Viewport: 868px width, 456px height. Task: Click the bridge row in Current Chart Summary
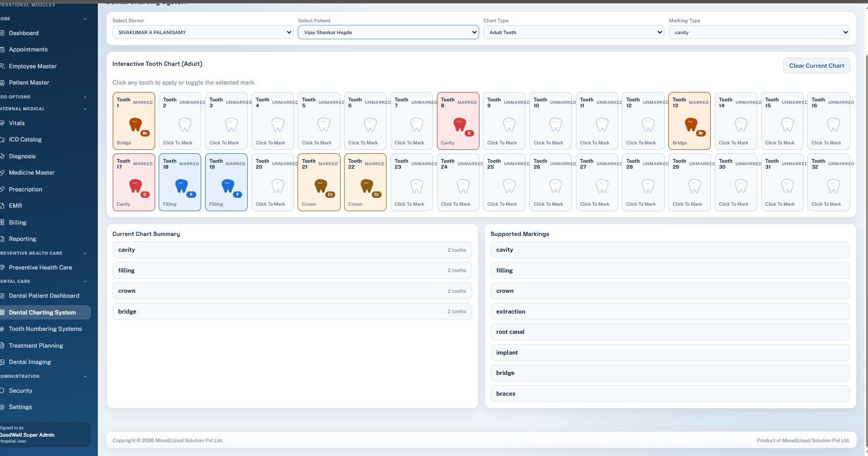(292, 312)
